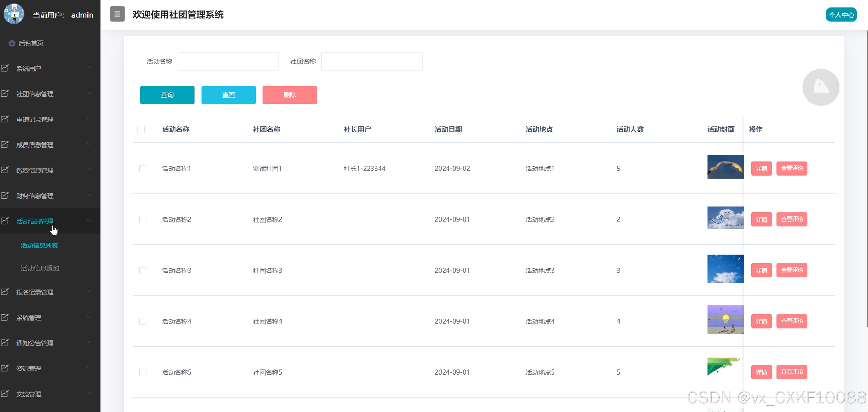Collapse the 活动信息管理 menu chevron
868x412 pixels.
(89, 221)
